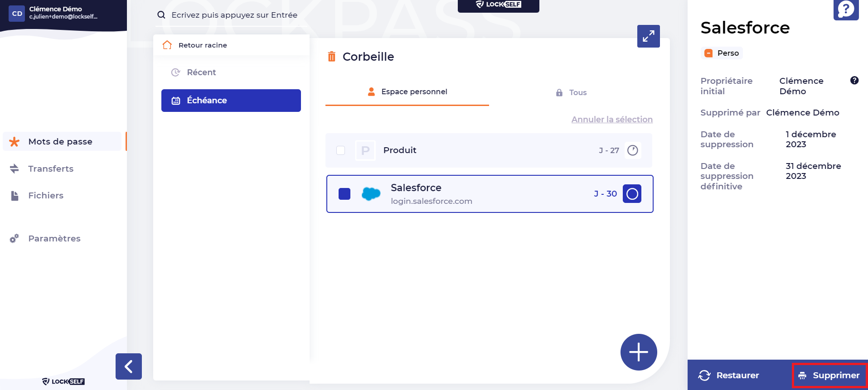Image resolution: width=868 pixels, height=390 pixels.
Task: Click the Supprimé par Clémence Démo value
Action: pos(803,112)
